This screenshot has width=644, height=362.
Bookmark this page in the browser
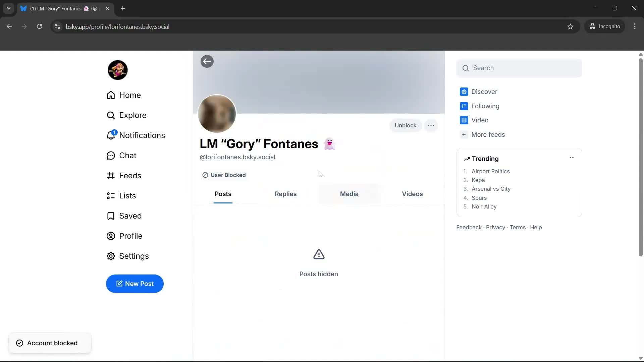click(x=571, y=26)
